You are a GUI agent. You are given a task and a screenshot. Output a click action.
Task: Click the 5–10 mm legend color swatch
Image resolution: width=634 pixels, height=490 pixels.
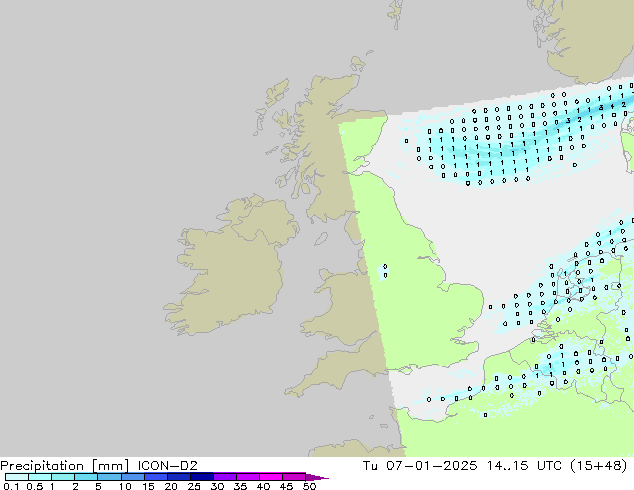click(x=109, y=477)
